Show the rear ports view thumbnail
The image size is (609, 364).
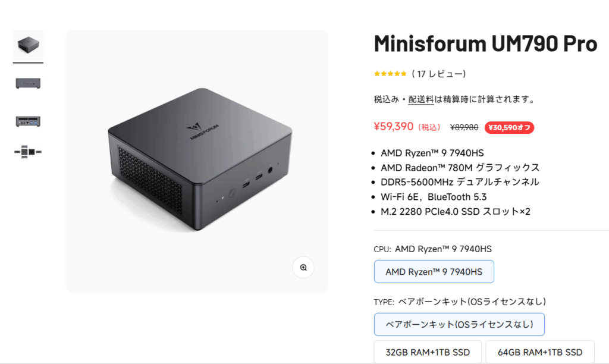click(x=28, y=120)
